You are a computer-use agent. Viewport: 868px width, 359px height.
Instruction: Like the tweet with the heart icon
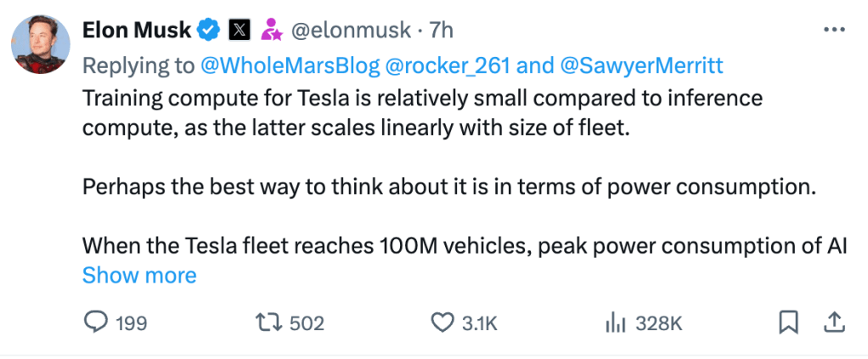(x=442, y=323)
